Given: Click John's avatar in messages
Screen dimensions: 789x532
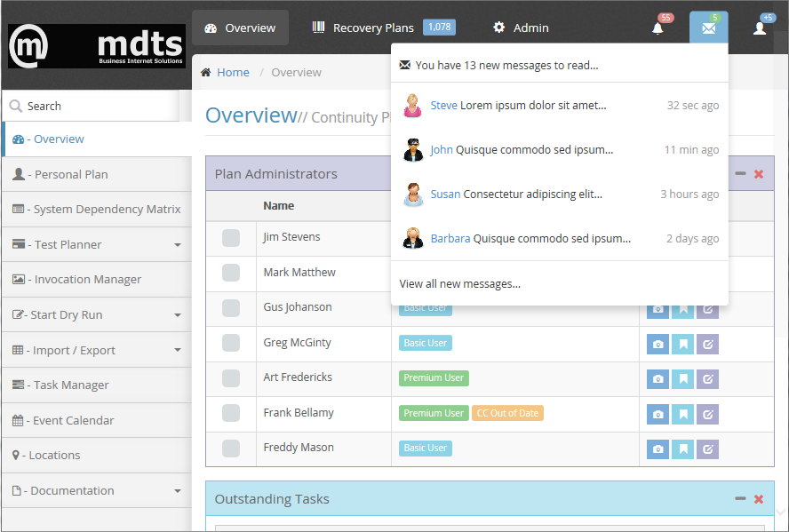Looking at the screenshot, I should pyautogui.click(x=412, y=149).
